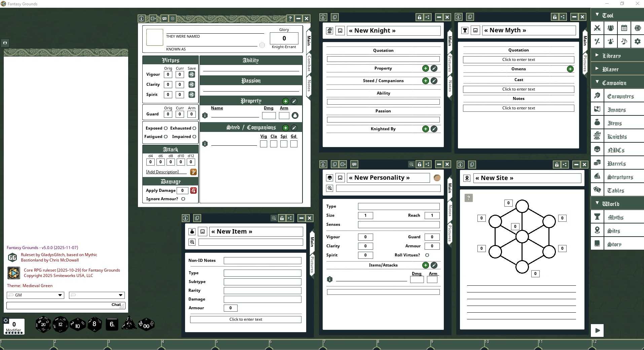Lock the New Item record
This screenshot has height=350, width=644.
point(282,218)
